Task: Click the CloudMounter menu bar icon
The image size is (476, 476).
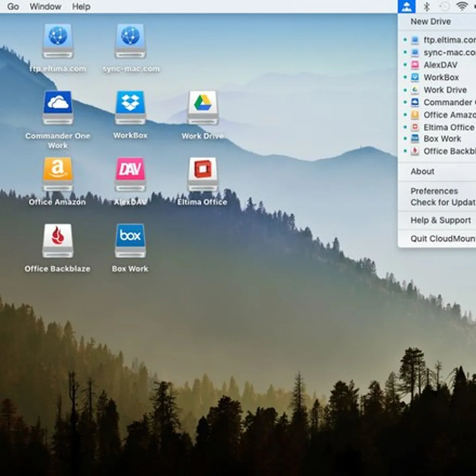Action: (x=407, y=6)
